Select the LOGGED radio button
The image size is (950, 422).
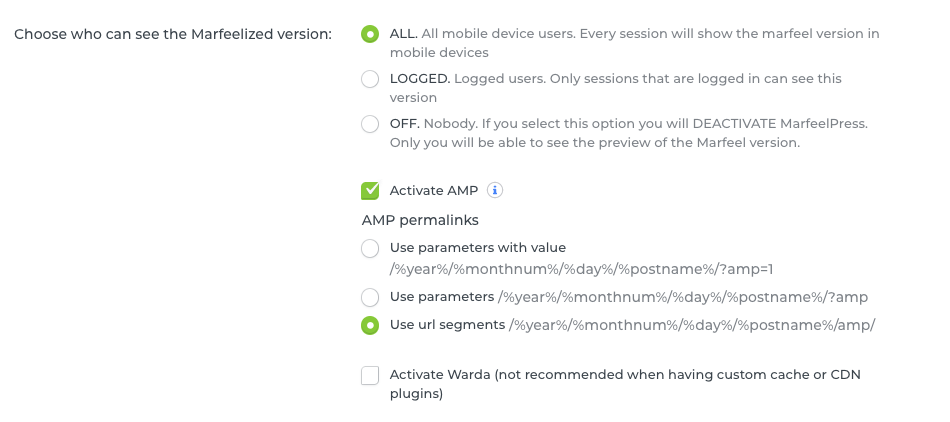tap(370, 79)
